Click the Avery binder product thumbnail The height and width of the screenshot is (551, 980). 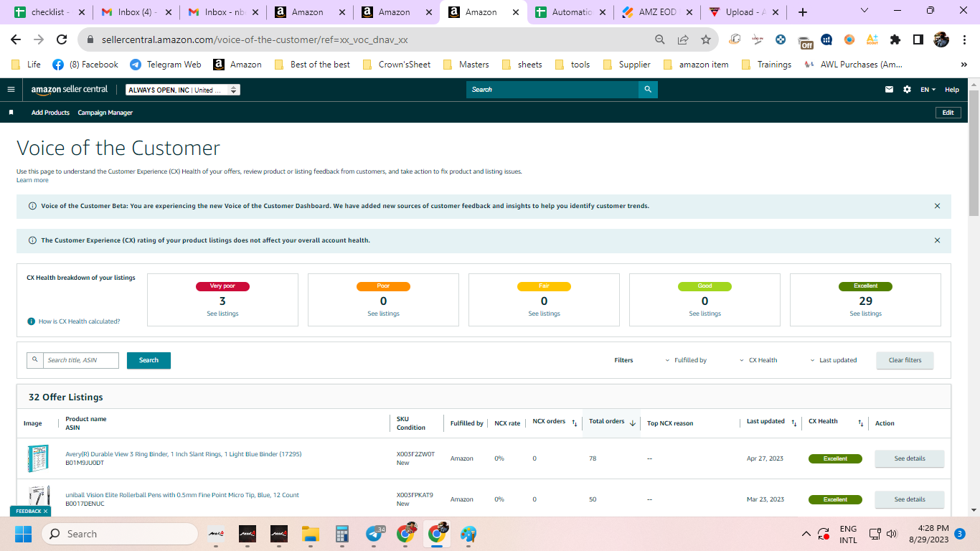click(37, 458)
